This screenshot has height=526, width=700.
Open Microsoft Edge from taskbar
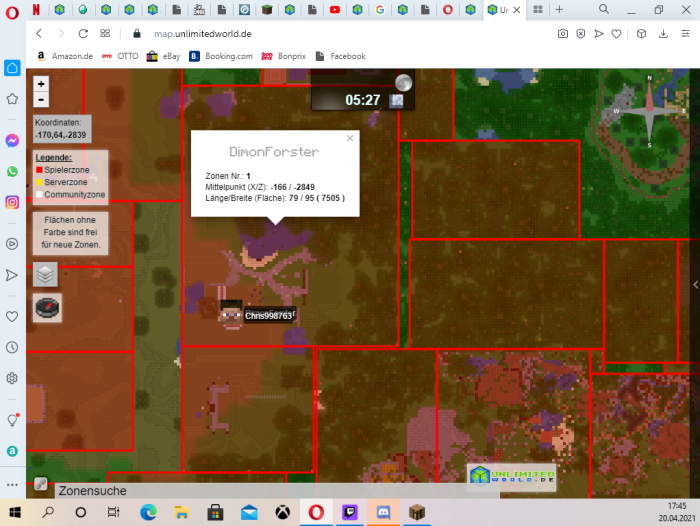coord(148,512)
